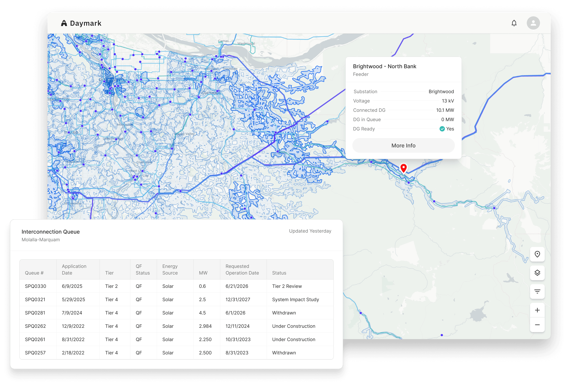Screen dimensions: 565x392
Task: Click the Molalla-Marquam subtitle
Action: tap(41, 239)
